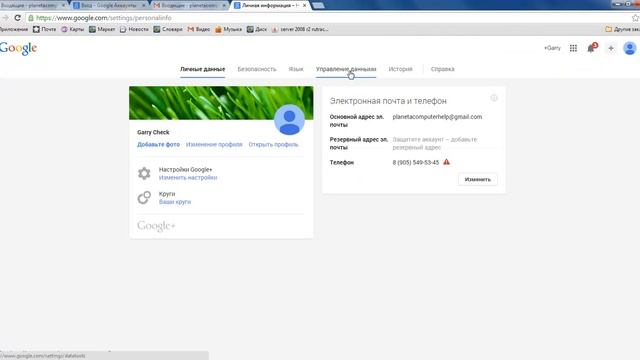Open the Новости bookmark
640x360 pixels.
134,29
